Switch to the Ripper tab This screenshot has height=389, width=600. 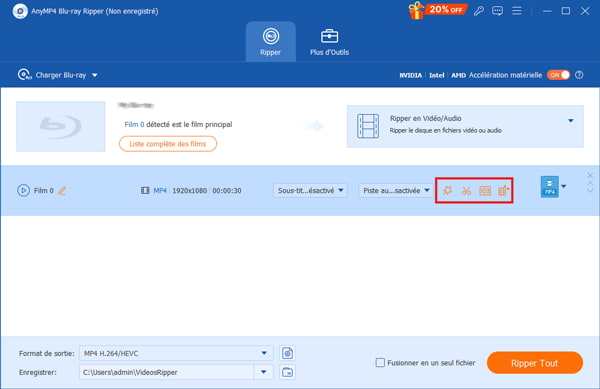pyautogui.click(x=271, y=42)
